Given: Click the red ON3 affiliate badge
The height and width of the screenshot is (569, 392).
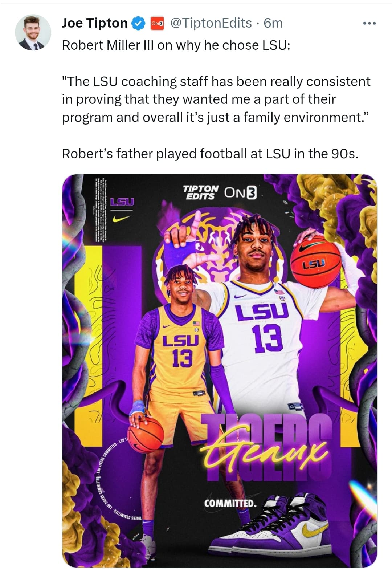Looking at the screenshot, I should tap(157, 24).
